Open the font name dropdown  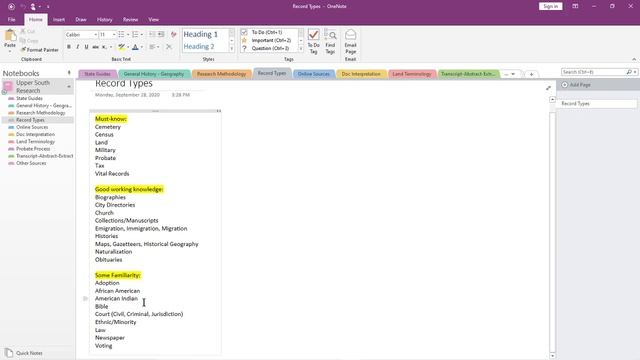coord(96,35)
